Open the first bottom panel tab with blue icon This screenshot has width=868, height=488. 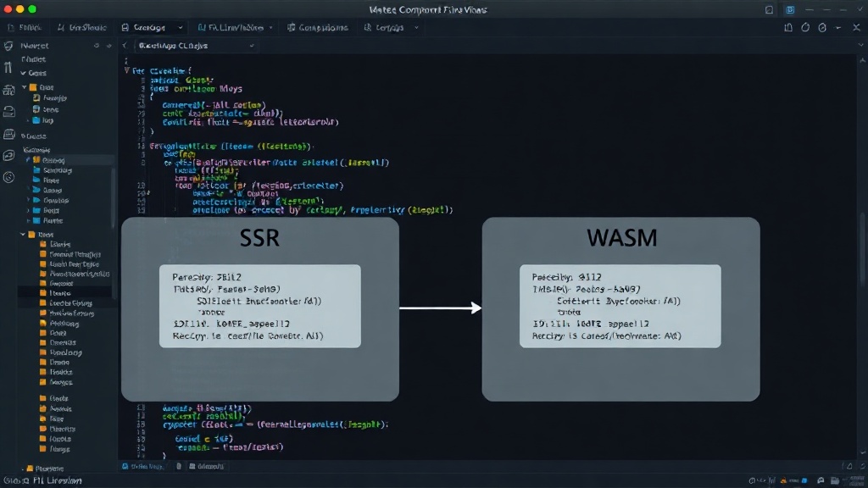click(x=142, y=467)
